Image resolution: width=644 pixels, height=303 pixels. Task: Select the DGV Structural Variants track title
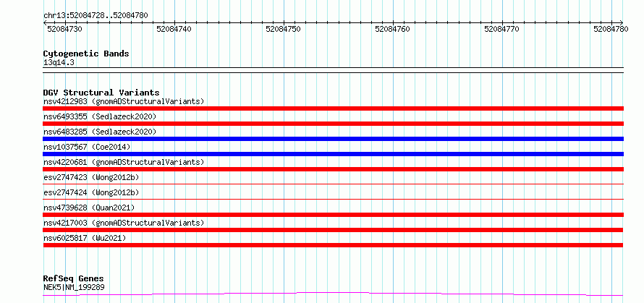pyautogui.click(x=101, y=93)
